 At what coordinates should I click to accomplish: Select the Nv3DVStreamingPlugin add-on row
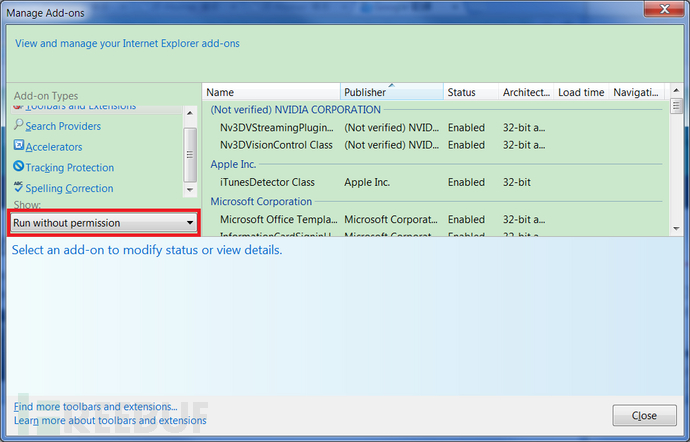click(x=436, y=128)
